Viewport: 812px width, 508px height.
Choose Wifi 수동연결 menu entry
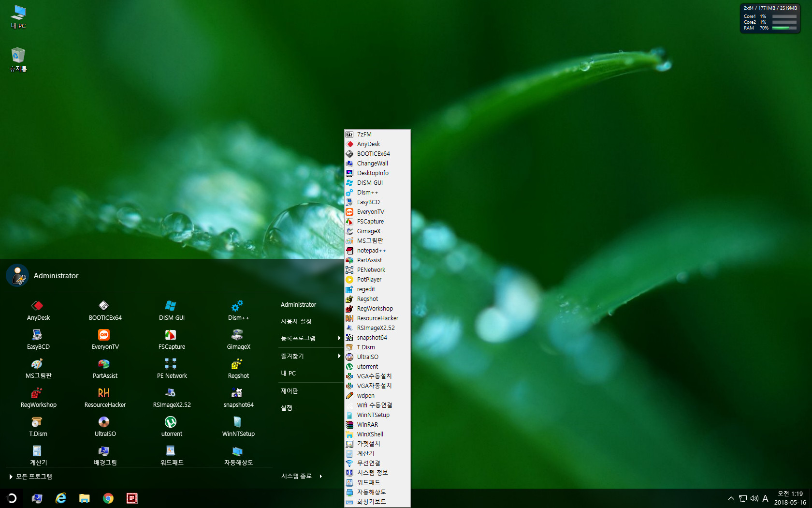pyautogui.click(x=377, y=405)
